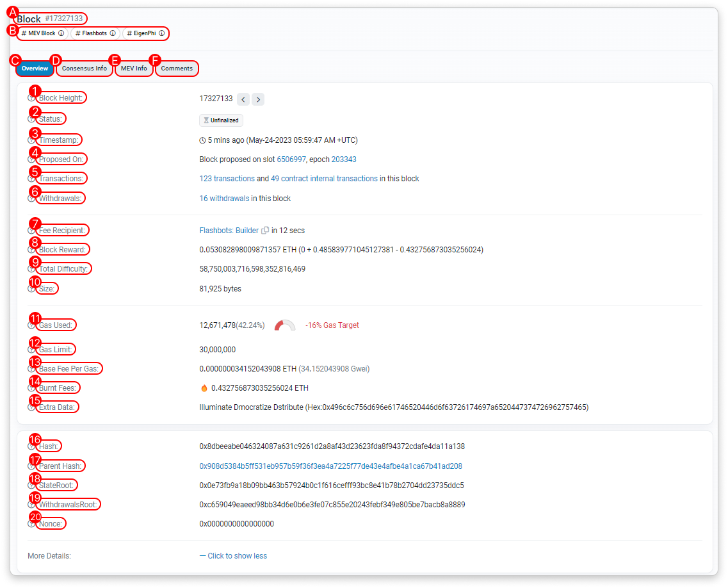Click the info icon on the Flashbots tag
This screenshot has width=728, height=588.
[x=113, y=33]
